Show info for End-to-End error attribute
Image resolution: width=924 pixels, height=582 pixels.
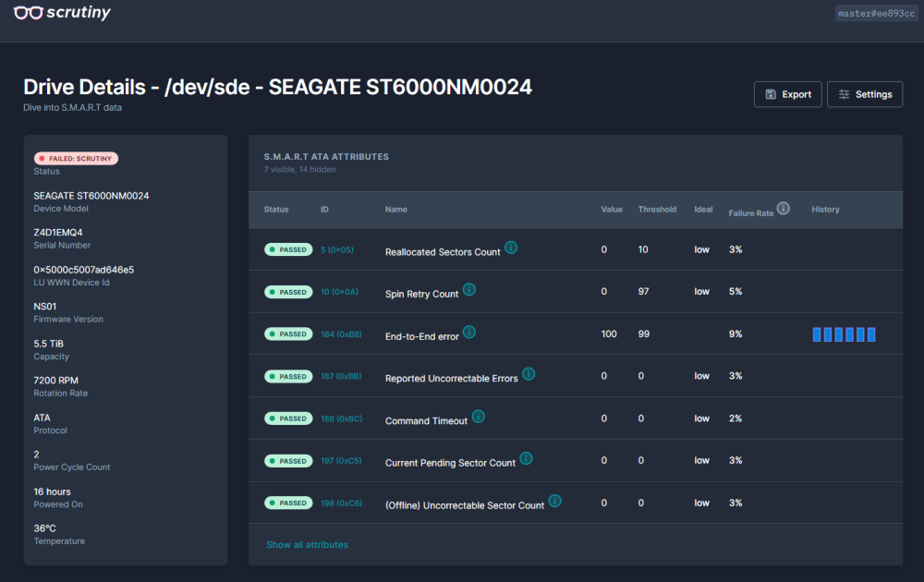[469, 333]
